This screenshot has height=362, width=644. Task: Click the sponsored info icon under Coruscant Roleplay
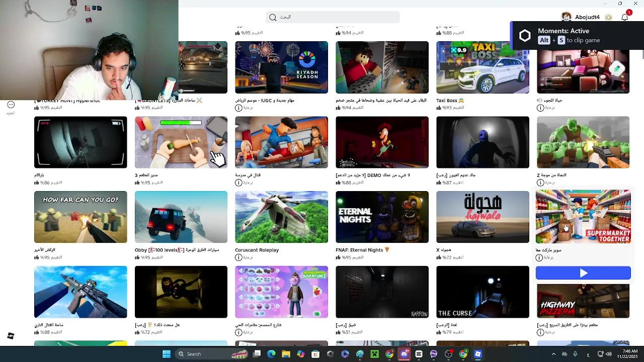click(x=238, y=257)
